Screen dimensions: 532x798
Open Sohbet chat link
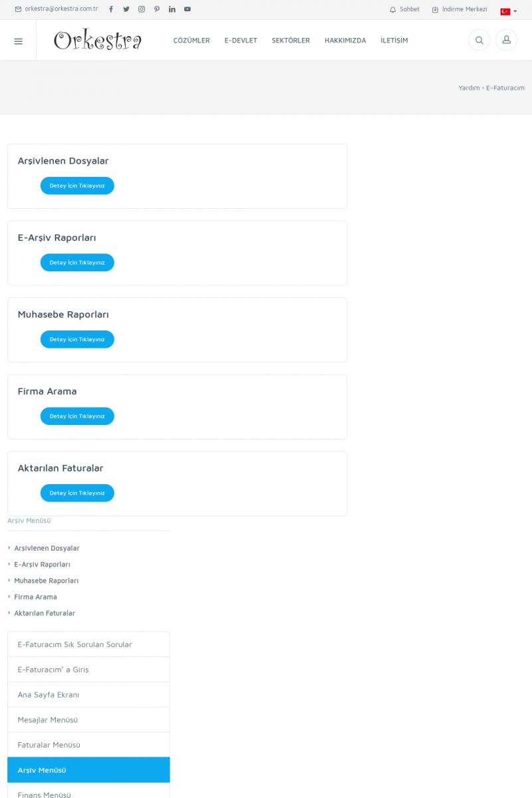pyautogui.click(x=405, y=9)
